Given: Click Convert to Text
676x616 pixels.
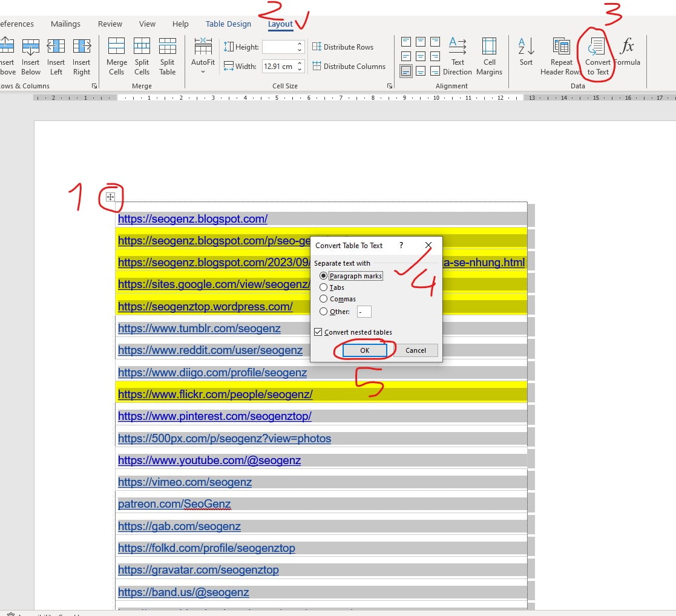Looking at the screenshot, I should coord(597,56).
